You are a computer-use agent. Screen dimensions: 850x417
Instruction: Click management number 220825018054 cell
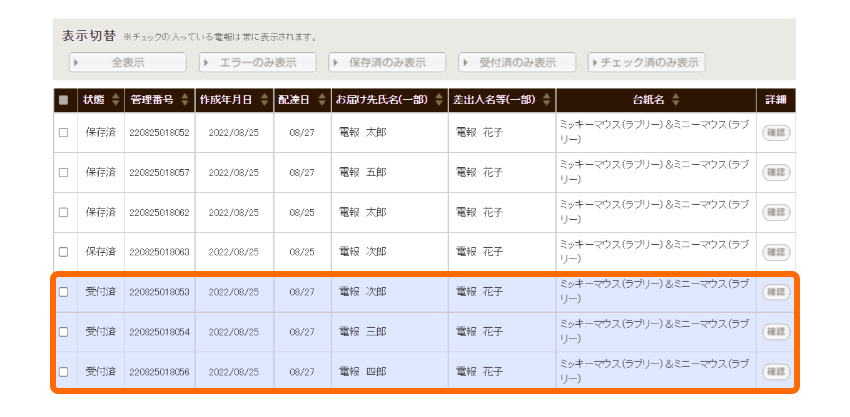159,332
